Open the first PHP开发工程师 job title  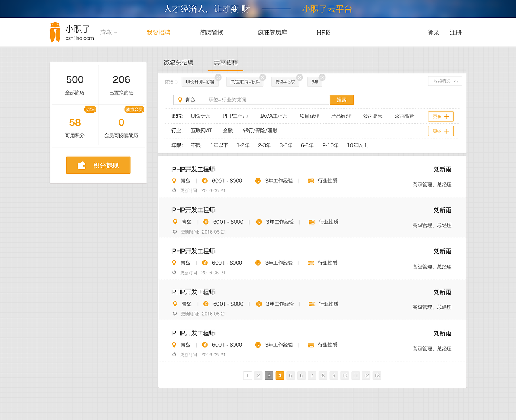(x=193, y=170)
